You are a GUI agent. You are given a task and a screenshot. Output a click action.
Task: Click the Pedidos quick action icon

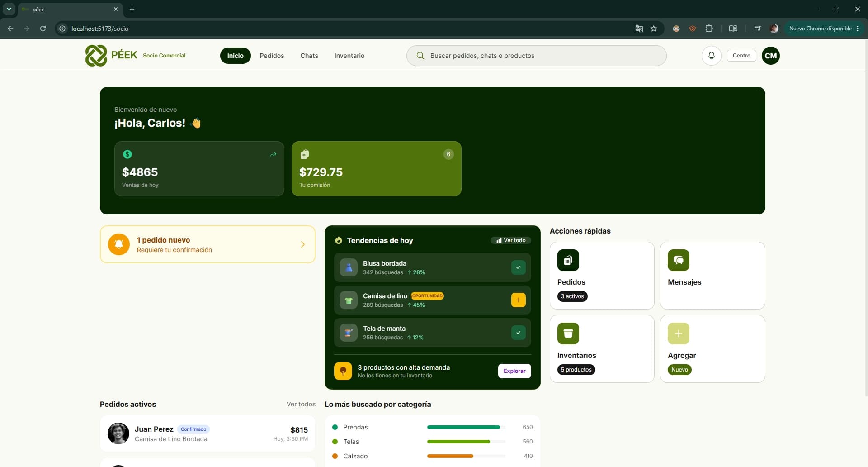(x=568, y=260)
